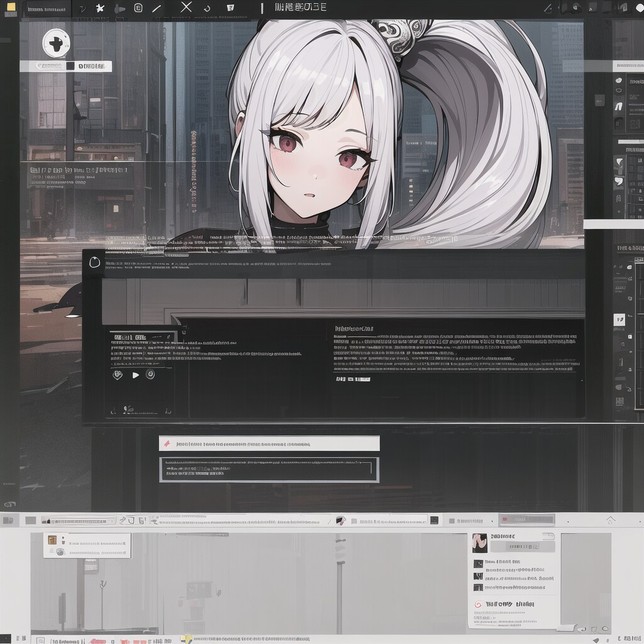Open the first tab at top-left of toolbar
This screenshot has height=644, width=644.
pyautogui.click(x=47, y=9)
